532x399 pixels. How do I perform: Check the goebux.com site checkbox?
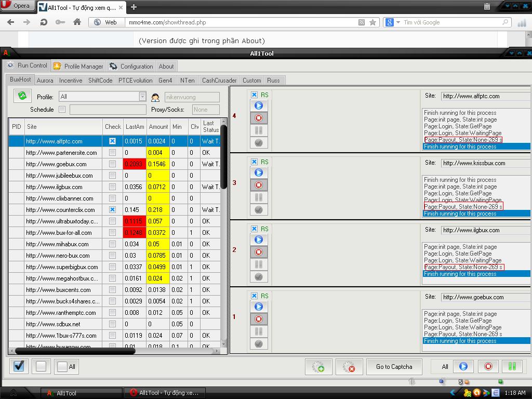[112, 164]
